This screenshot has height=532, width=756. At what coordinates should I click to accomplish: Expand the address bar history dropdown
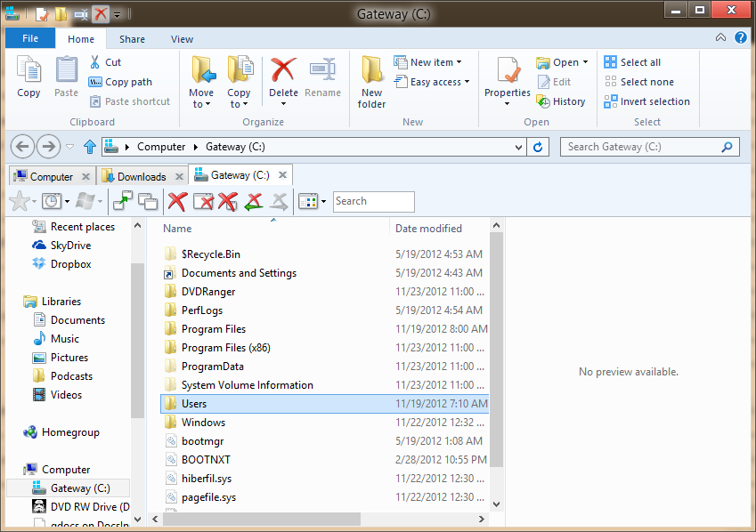(518, 147)
